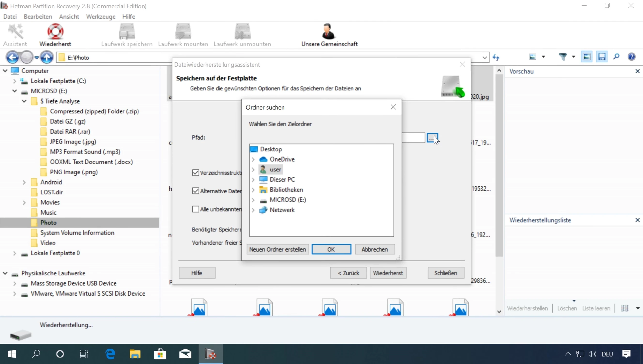Click Neuen Ordner erstellen button

pyautogui.click(x=277, y=249)
